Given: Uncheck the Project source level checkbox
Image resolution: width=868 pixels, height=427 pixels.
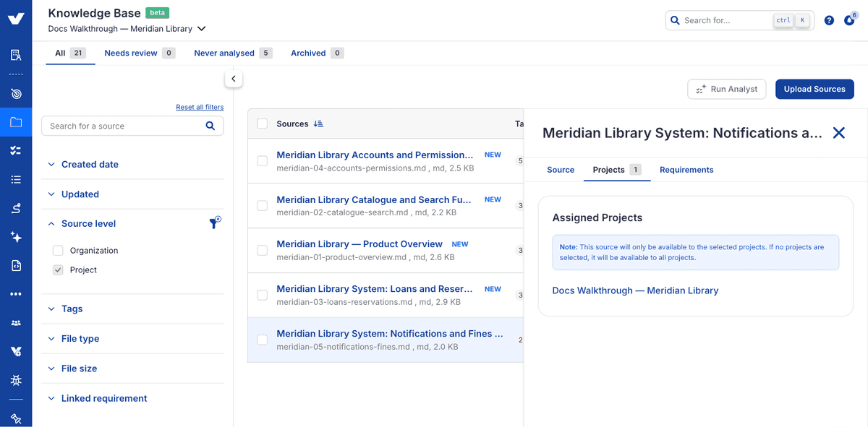Looking at the screenshot, I should coord(58,270).
